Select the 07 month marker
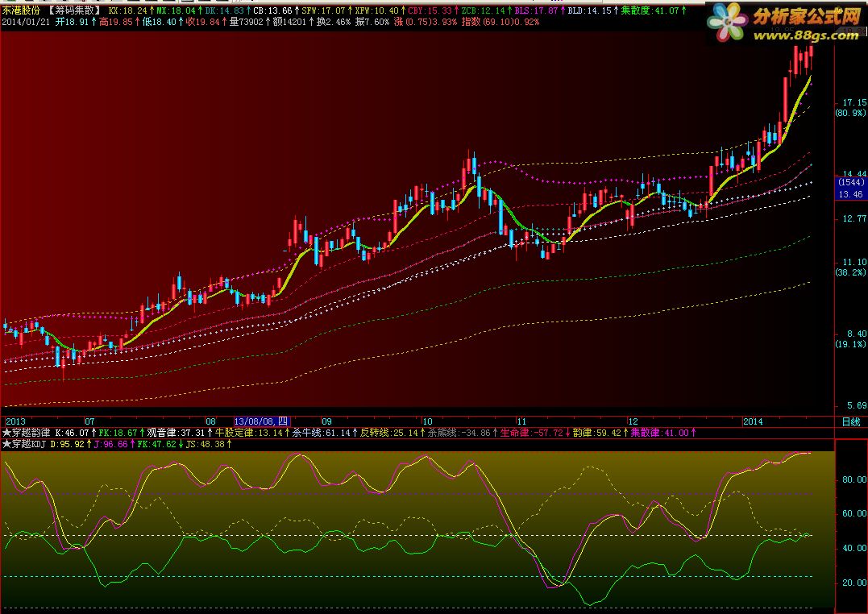 point(89,422)
